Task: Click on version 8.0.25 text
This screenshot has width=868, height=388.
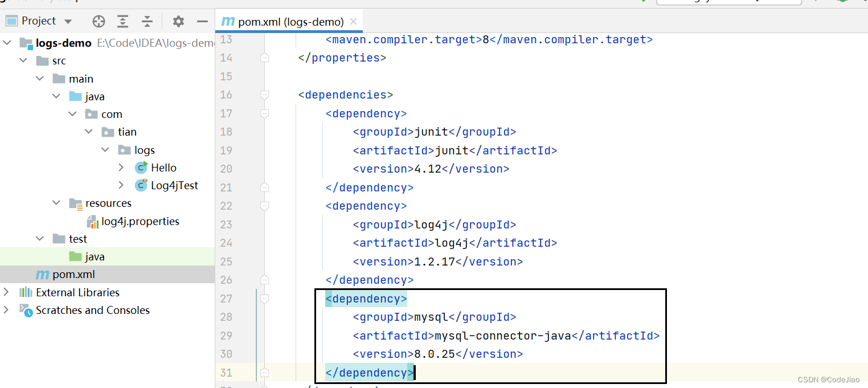Action: point(435,354)
